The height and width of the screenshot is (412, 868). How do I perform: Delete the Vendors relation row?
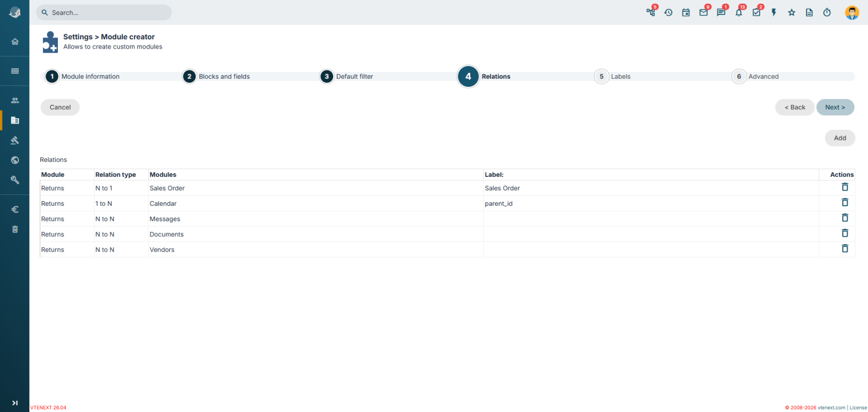pos(845,249)
